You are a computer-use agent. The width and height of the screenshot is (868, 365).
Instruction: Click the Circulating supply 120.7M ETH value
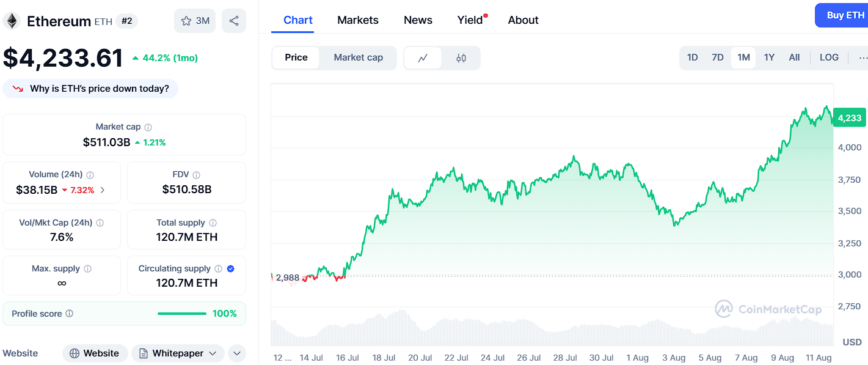pyautogui.click(x=187, y=283)
